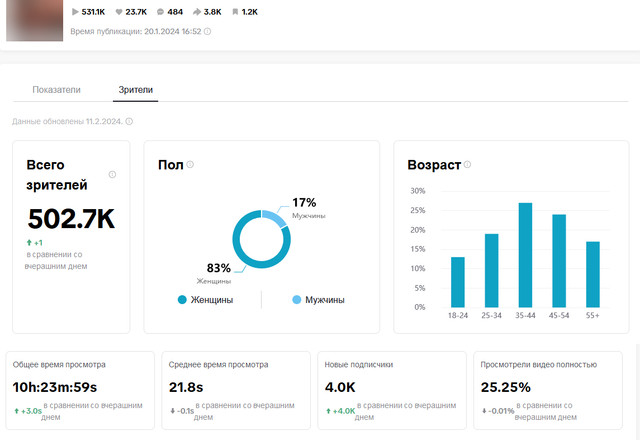Click the 18-24 age bar
Screen dimensions: 640x440
tap(458, 282)
